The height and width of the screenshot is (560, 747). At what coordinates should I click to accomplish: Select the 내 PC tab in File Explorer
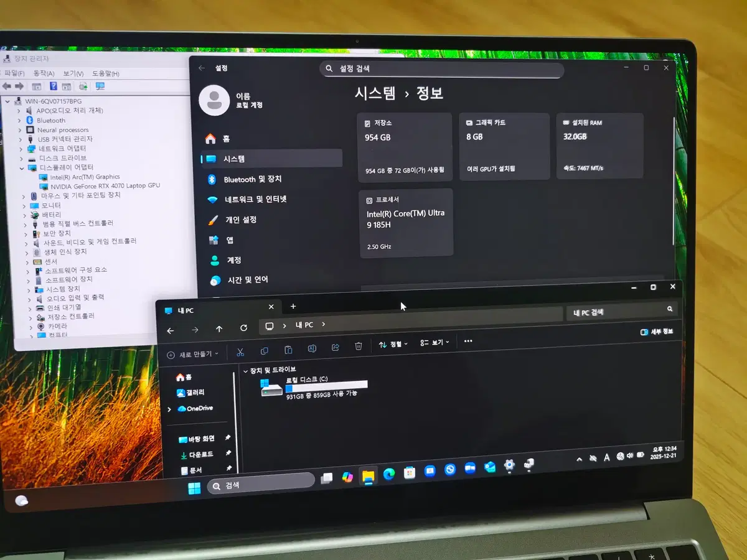(x=217, y=310)
